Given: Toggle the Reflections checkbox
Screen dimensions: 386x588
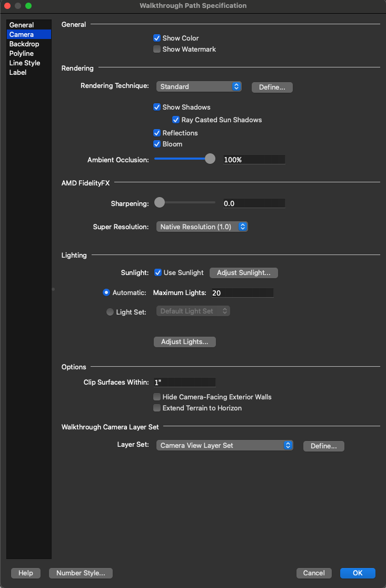Looking at the screenshot, I should pyautogui.click(x=157, y=133).
